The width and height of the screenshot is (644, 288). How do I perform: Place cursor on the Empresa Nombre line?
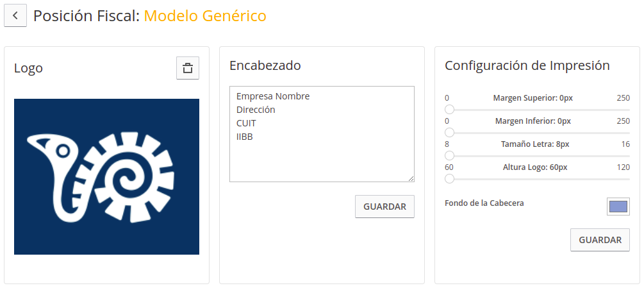273,97
